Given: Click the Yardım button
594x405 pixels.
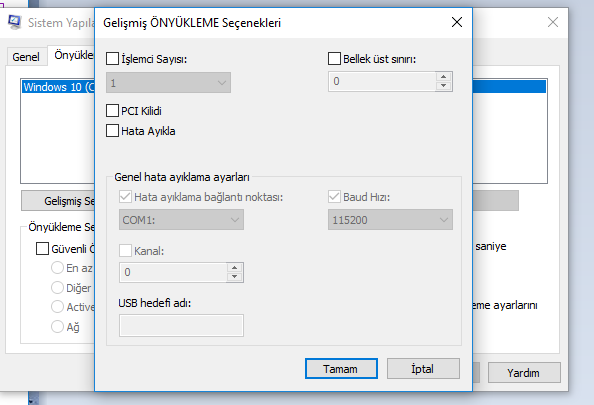Looking at the screenshot, I should (524, 373).
